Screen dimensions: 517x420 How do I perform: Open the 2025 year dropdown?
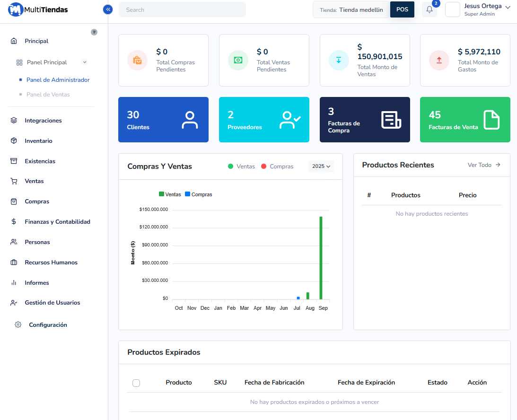point(321,166)
